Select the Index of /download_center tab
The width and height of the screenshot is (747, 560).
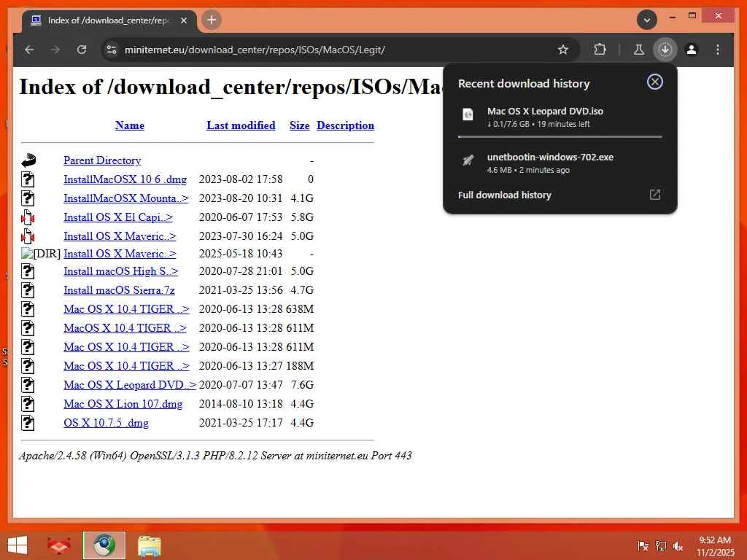point(109,20)
